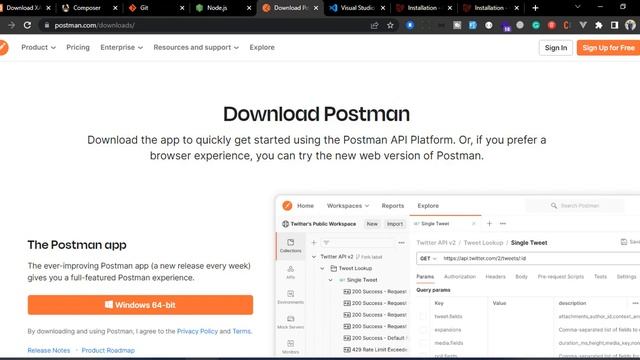Close the Composer tab
Screen dimensions: 640x360
tap(115, 8)
